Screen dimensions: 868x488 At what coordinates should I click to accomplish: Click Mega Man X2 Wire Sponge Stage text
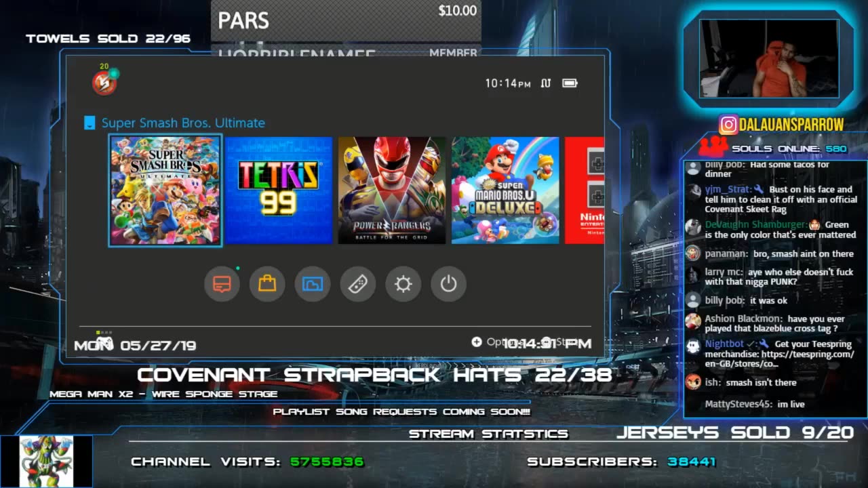[x=163, y=394]
